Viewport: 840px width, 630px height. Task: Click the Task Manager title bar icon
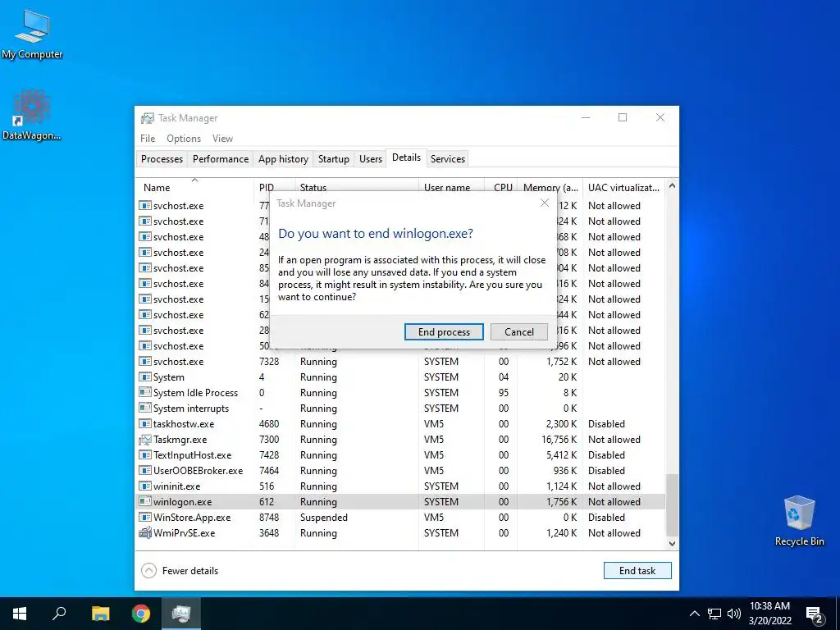148,118
